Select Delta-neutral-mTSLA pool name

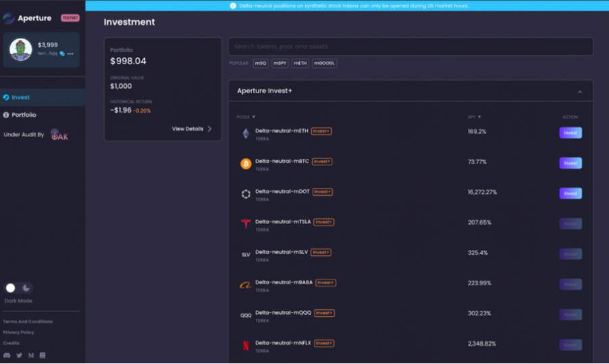[x=283, y=222]
